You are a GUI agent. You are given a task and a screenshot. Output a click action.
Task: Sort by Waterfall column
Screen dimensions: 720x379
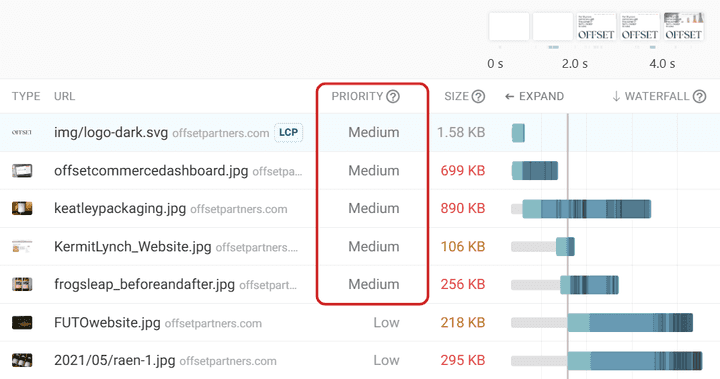[x=651, y=96]
